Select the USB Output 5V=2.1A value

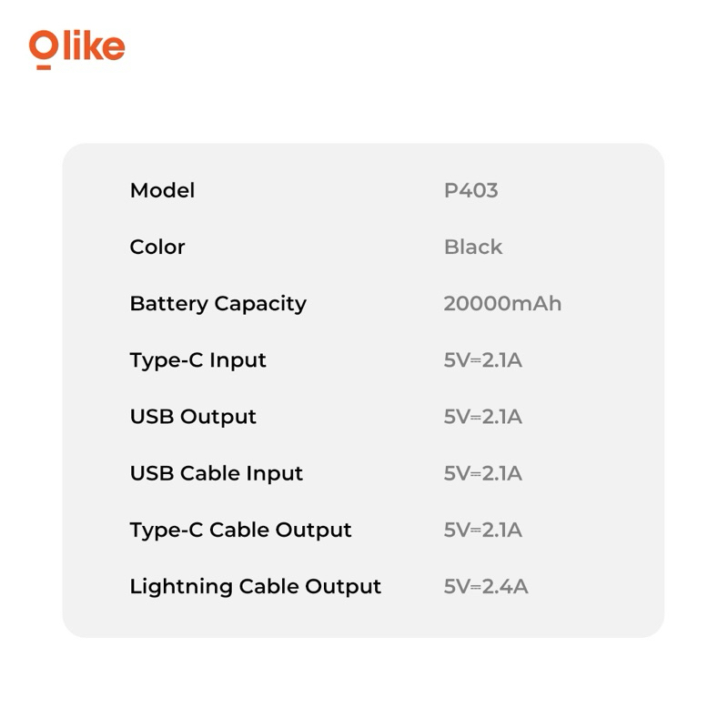coord(483,417)
